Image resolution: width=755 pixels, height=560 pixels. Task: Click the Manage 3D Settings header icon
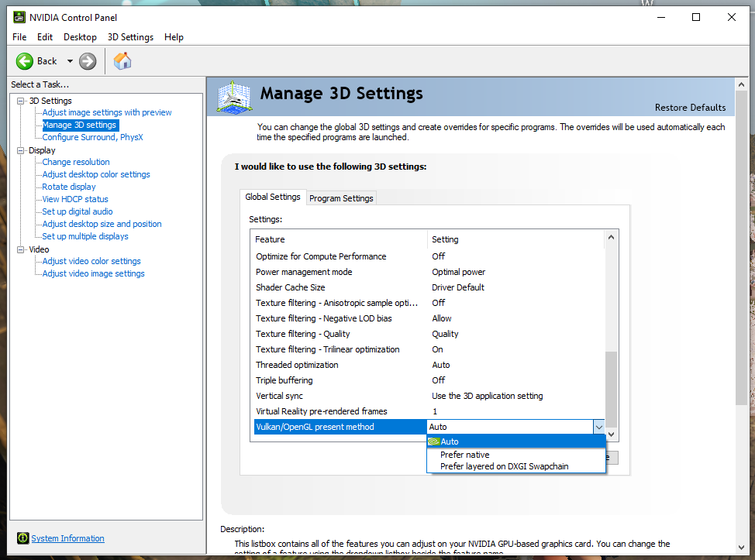234,97
